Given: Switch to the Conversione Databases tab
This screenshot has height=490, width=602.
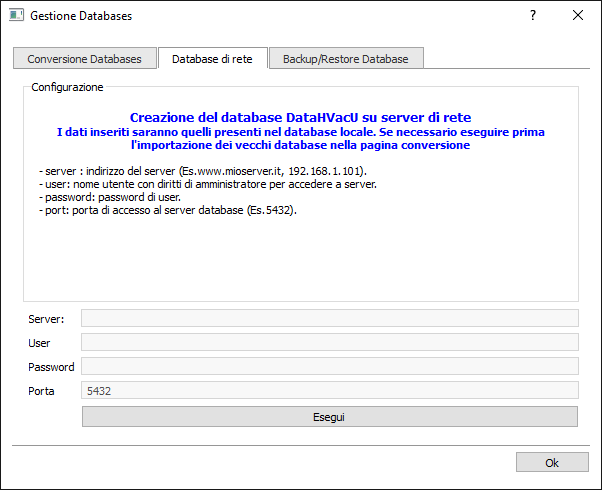Looking at the screenshot, I should [85, 59].
